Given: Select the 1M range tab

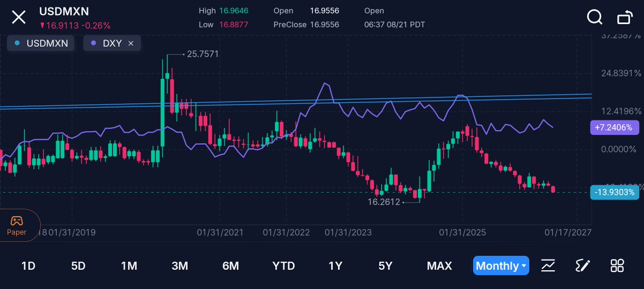Looking at the screenshot, I should 129,265.
